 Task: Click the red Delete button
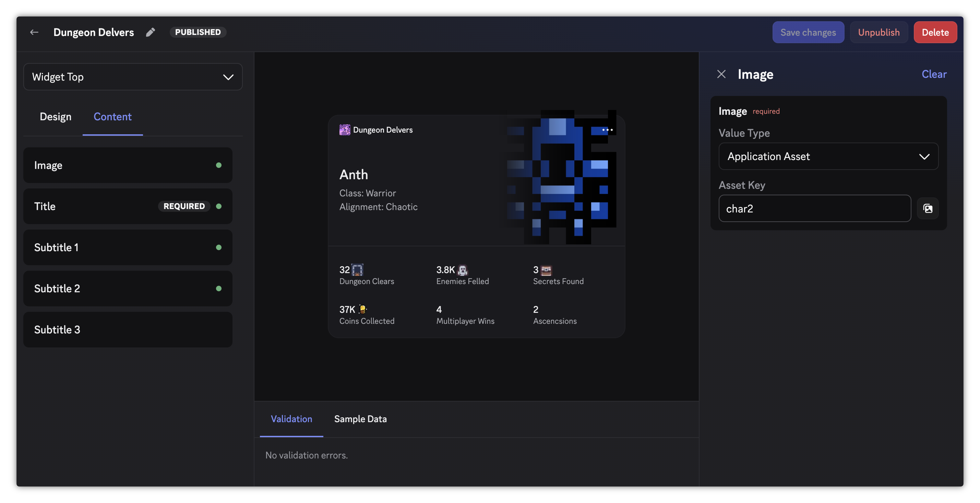935,32
